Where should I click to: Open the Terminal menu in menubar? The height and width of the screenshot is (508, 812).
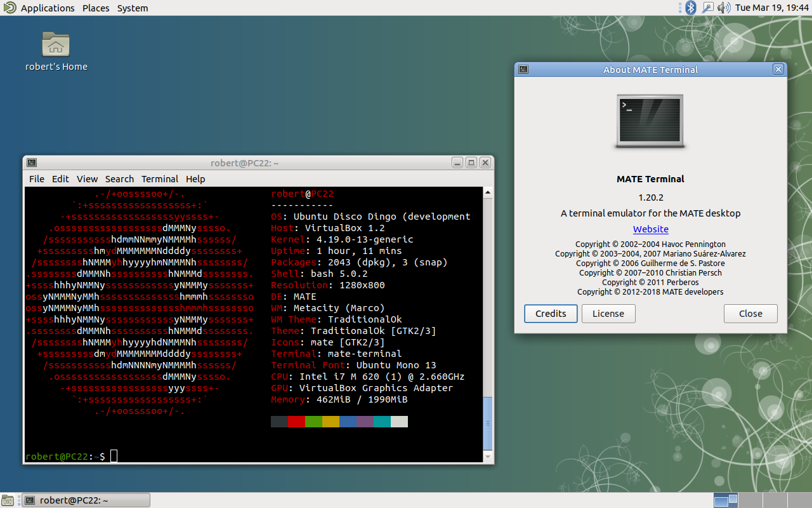[160, 179]
